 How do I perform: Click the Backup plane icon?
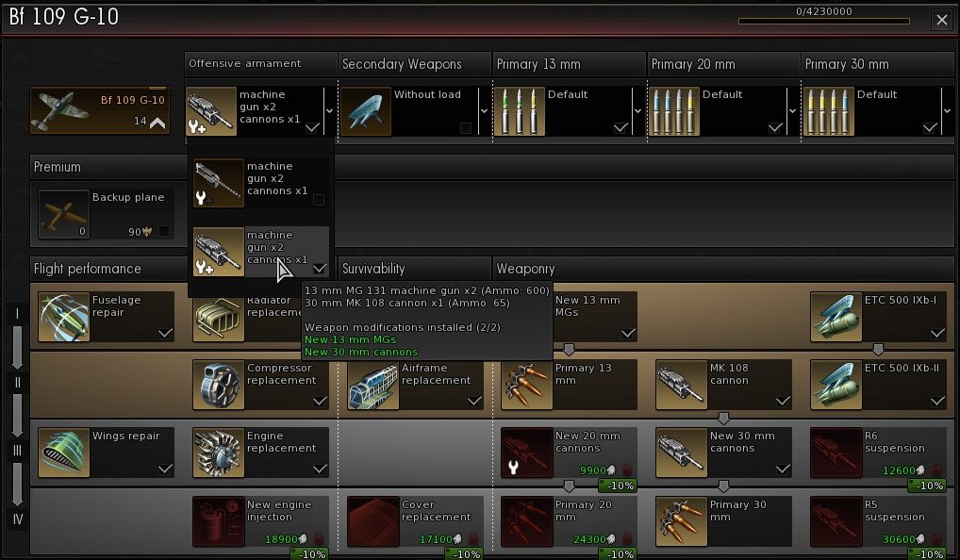coord(64,214)
